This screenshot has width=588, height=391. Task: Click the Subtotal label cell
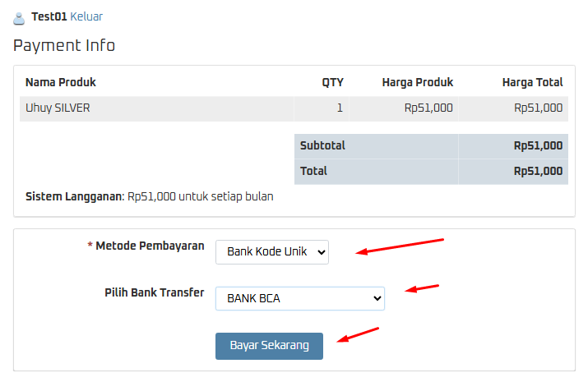pyautogui.click(x=322, y=145)
